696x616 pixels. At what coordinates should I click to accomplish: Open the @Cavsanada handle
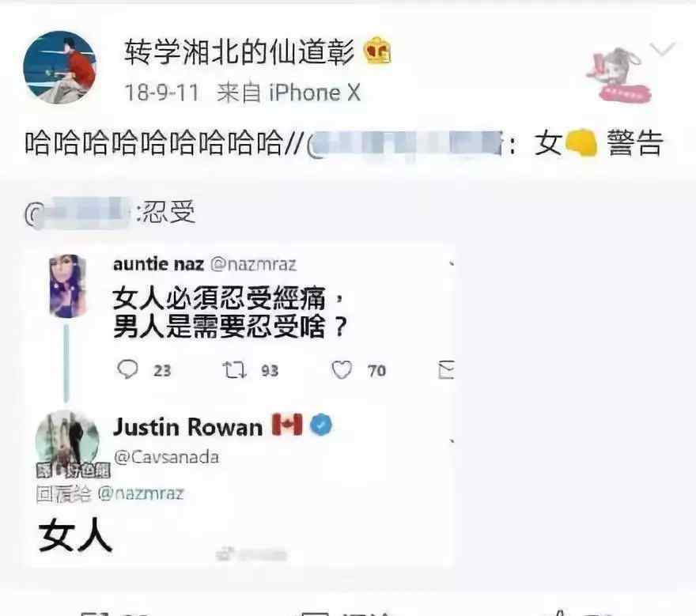(166, 457)
